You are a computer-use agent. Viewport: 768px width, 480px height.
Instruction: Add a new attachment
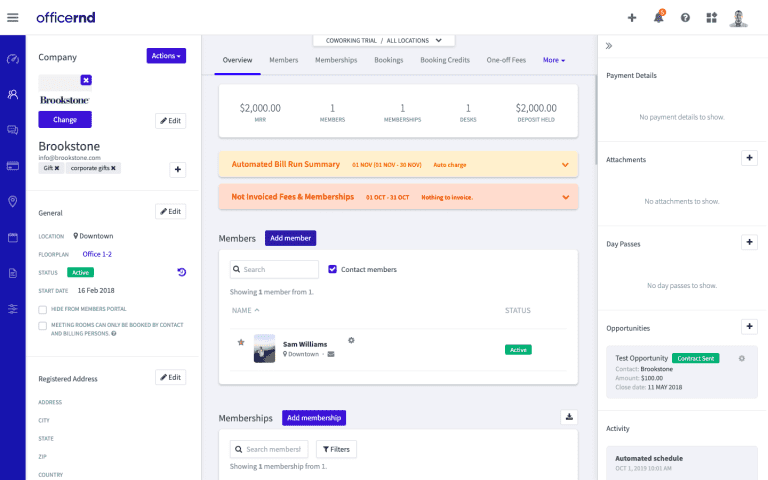[x=749, y=158]
